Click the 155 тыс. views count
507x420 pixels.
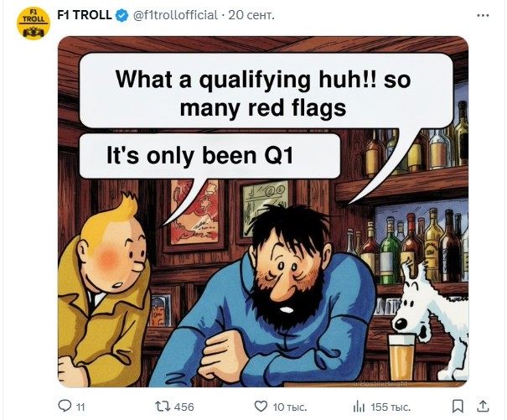(391, 407)
